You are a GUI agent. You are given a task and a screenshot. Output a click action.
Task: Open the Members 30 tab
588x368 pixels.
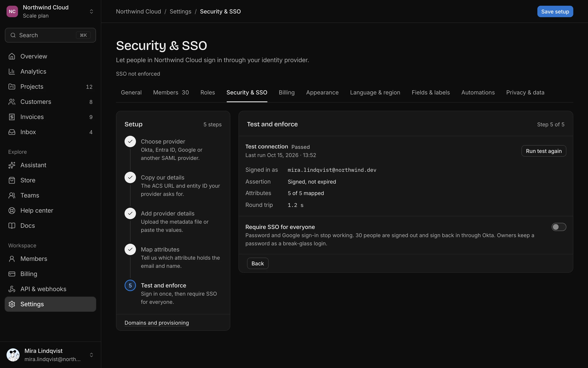coord(171,92)
